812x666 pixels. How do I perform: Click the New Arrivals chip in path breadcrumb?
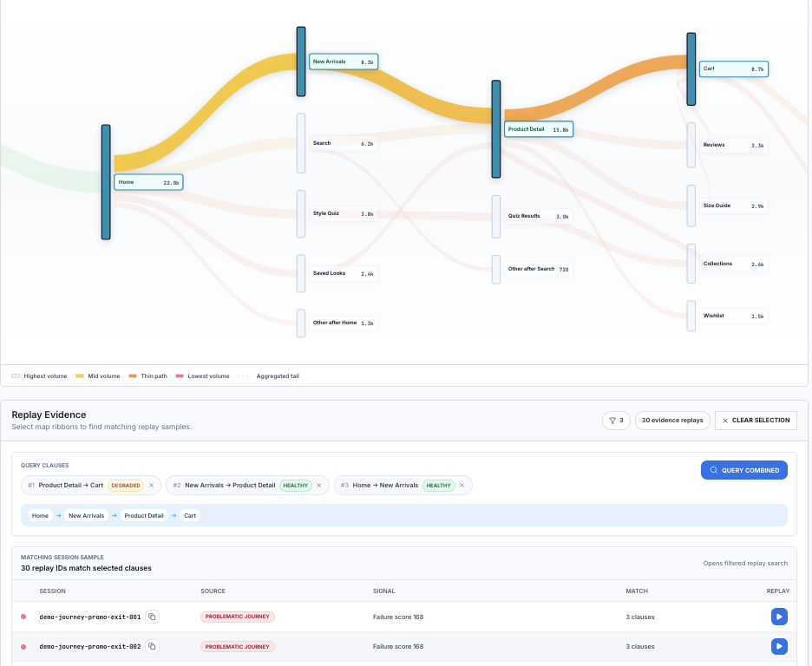(86, 515)
